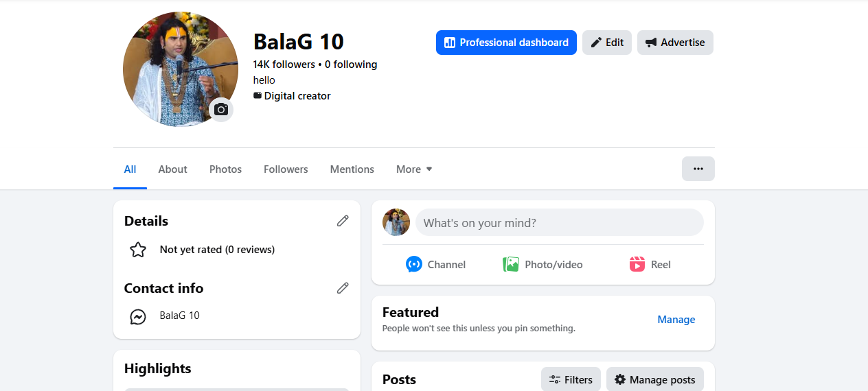Click the Manage posts button
This screenshot has width=868, height=391.
tap(654, 379)
